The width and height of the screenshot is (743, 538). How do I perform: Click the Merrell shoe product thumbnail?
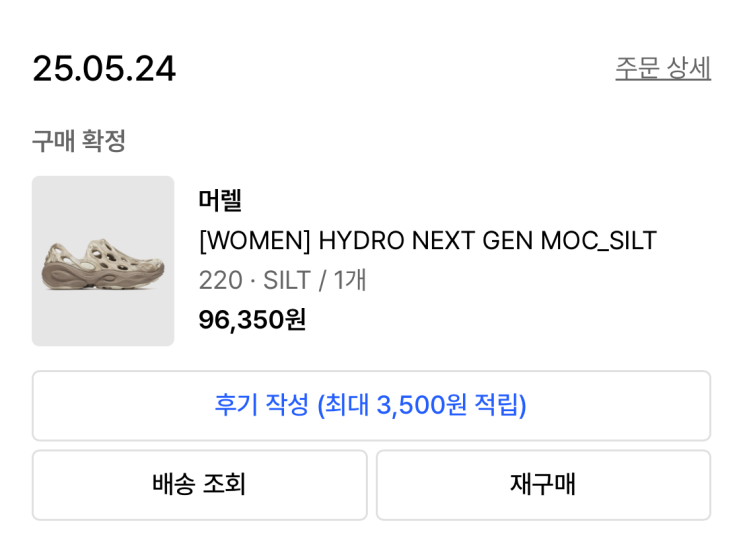pyautogui.click(x=103, y=261)
